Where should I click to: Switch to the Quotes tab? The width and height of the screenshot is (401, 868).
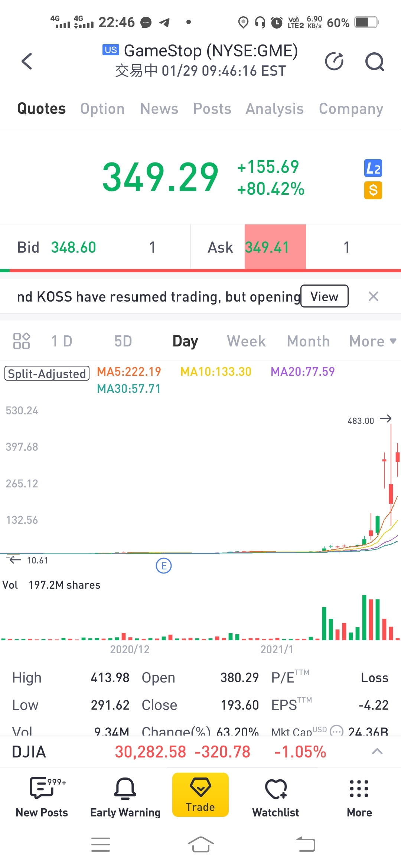[42, 109]
